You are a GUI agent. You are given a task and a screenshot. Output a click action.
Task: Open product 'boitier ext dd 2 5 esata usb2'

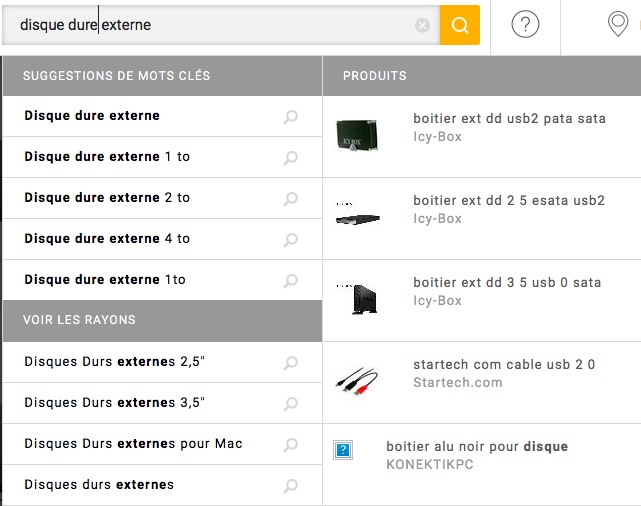pos(509,200)
